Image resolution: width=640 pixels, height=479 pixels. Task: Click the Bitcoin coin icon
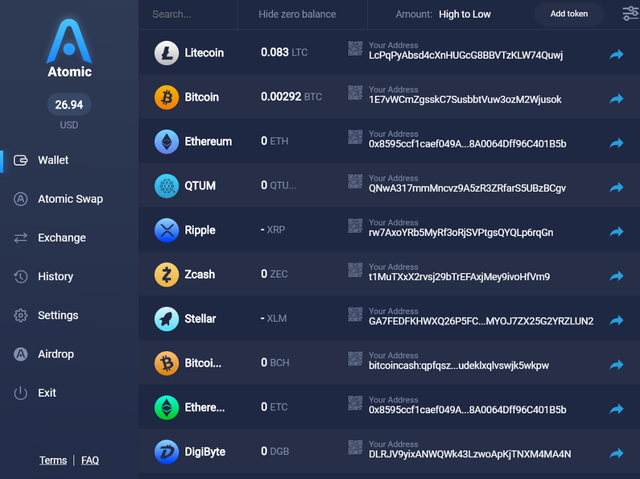(167, 98)
